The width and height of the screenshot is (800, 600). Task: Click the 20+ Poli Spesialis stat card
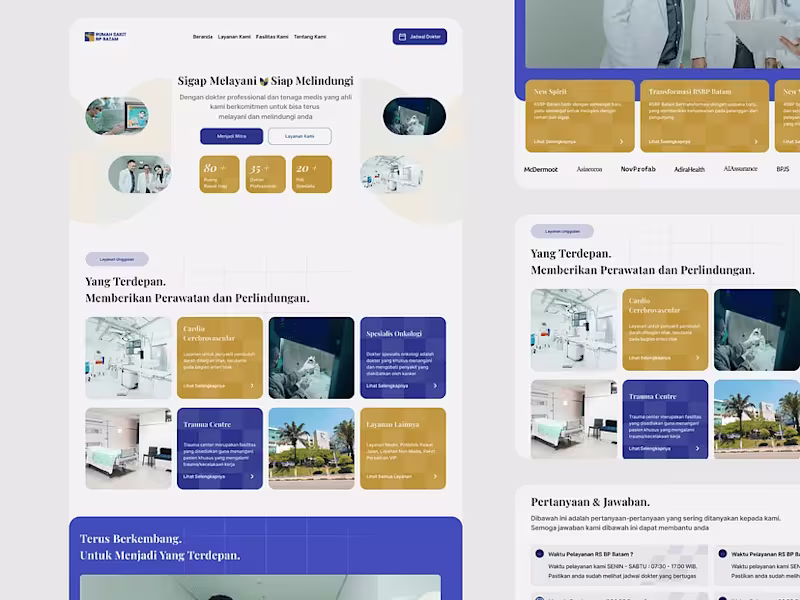312,174
